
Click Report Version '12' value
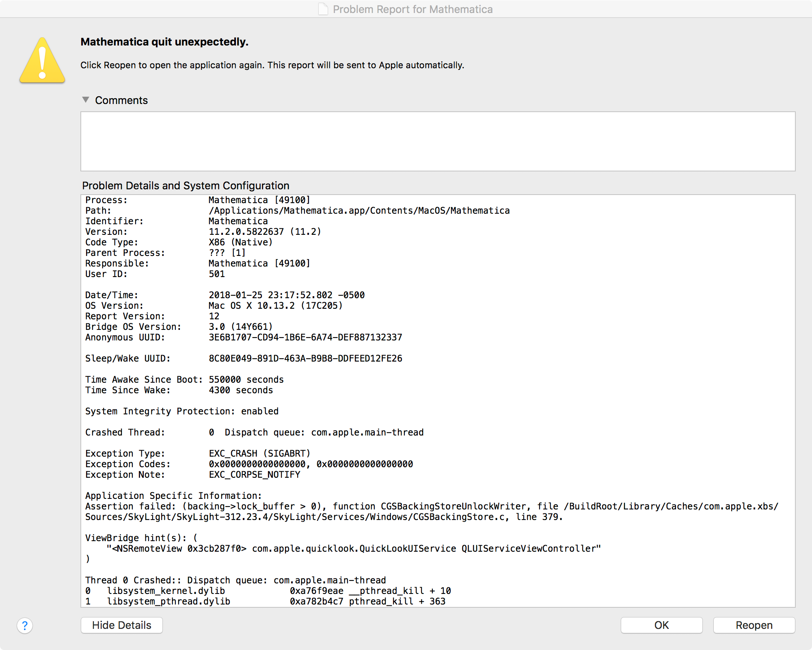click(214, 316)
